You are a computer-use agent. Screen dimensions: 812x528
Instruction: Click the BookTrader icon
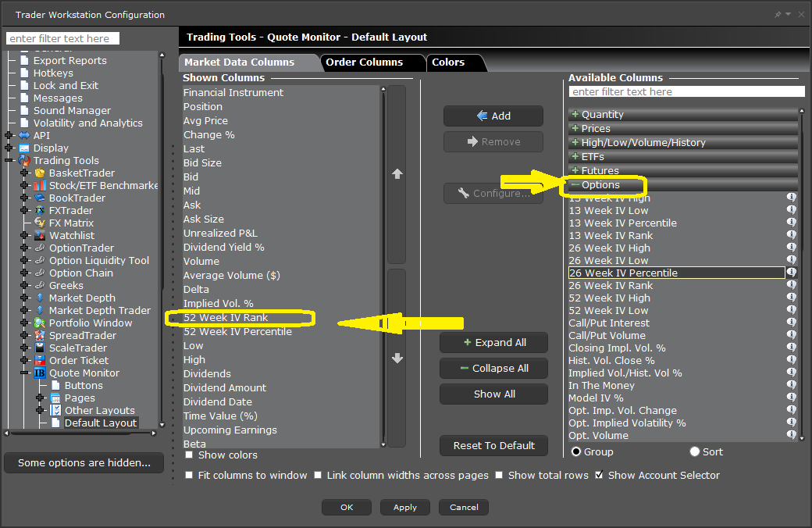(x=40, y=198)
